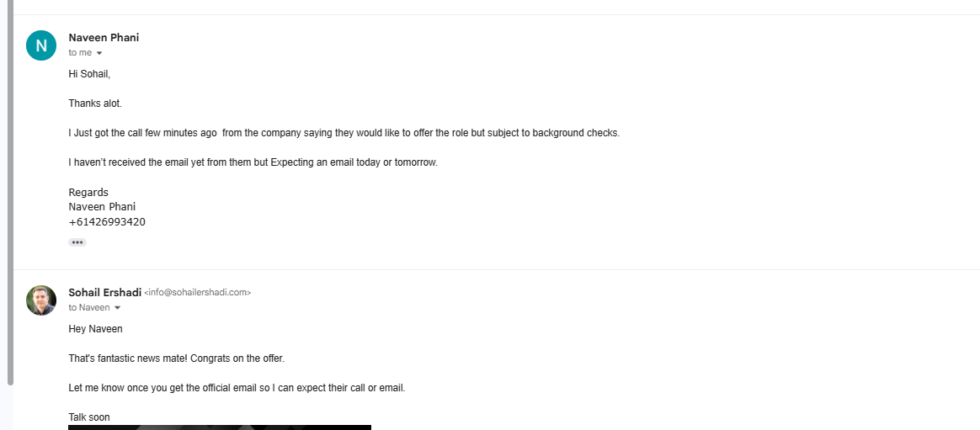Viewport: 980px width, 430px height.
Task: Click the "Thanks alot." line
Action: 95,104
